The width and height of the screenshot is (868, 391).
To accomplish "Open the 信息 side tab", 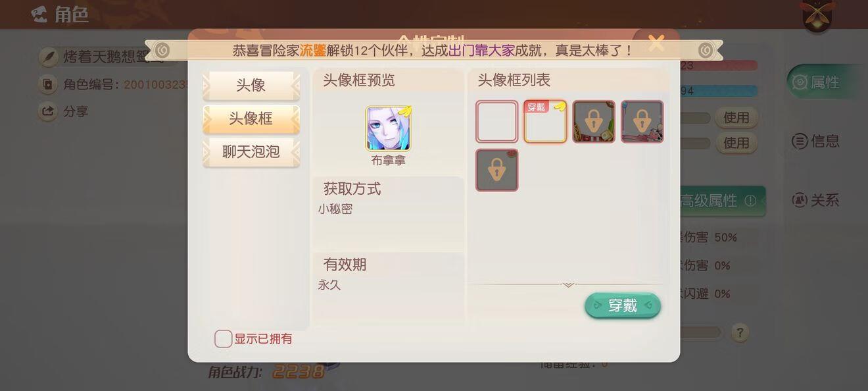I will click(x=815, y=141).
